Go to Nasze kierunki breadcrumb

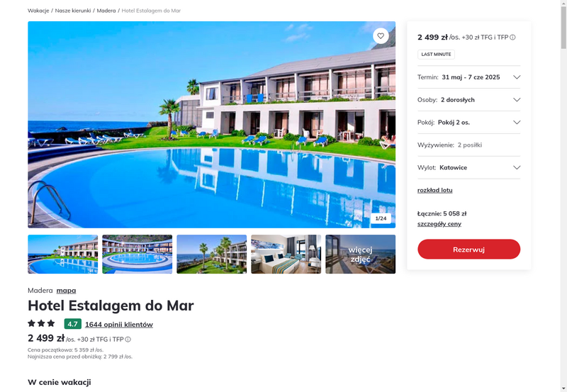pos(73,11)
